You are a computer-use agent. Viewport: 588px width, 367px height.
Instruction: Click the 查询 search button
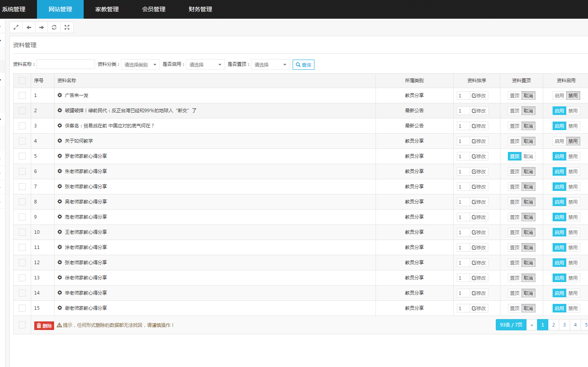pyautogui.click(x=303, y=65)
